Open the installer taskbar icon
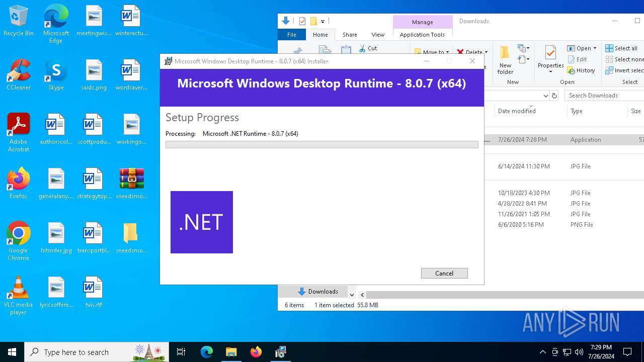This screenshot has width=644, height=362. tap(280, 352)
